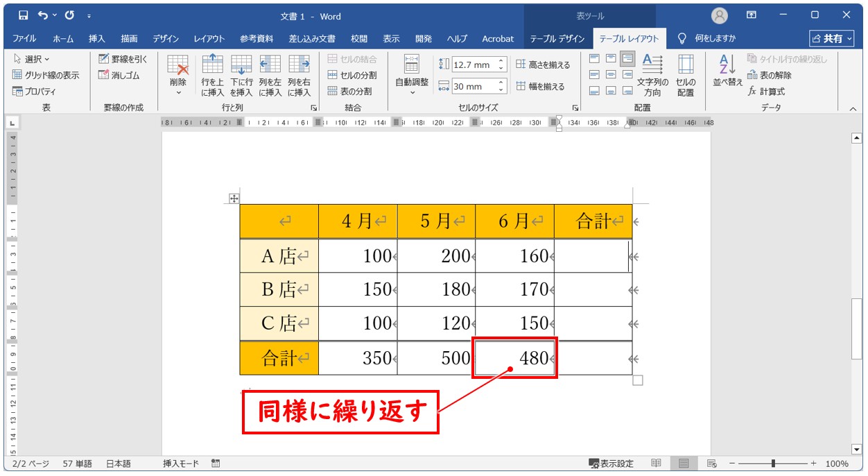Click the Share (共有) button
This screenshot has height=476, width=868.
tap(831, 39)
